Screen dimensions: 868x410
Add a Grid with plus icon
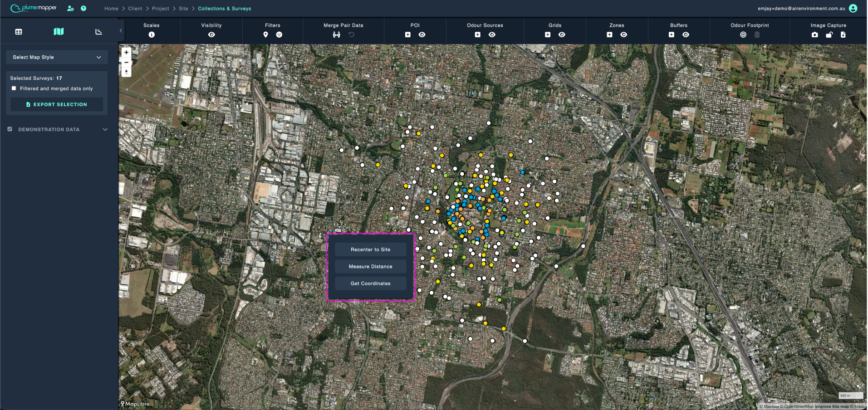(548, 34)
